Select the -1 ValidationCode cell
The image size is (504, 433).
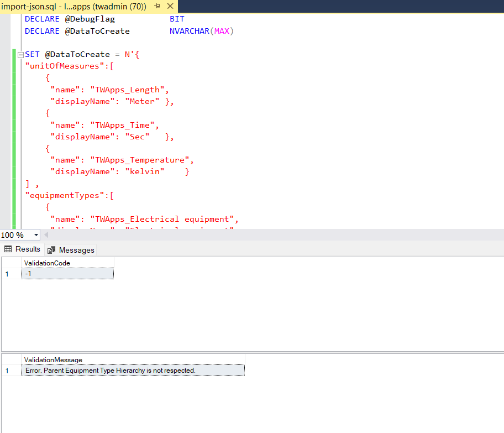(67, 273)
